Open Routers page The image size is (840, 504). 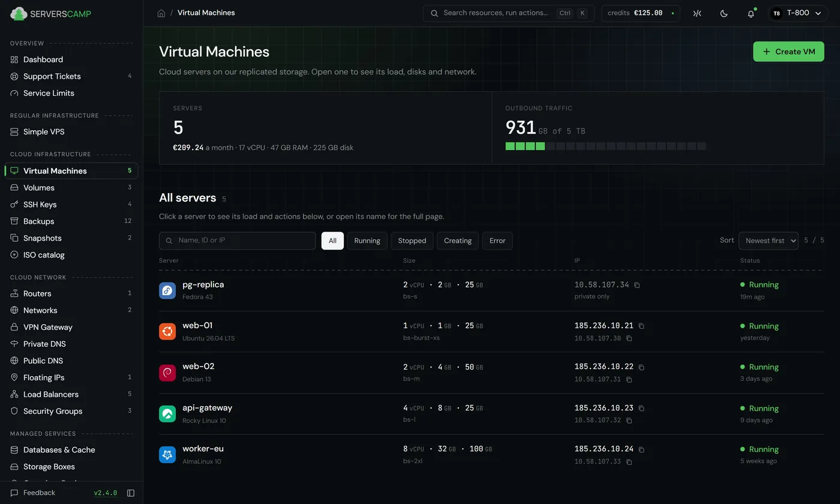(71, 293)
